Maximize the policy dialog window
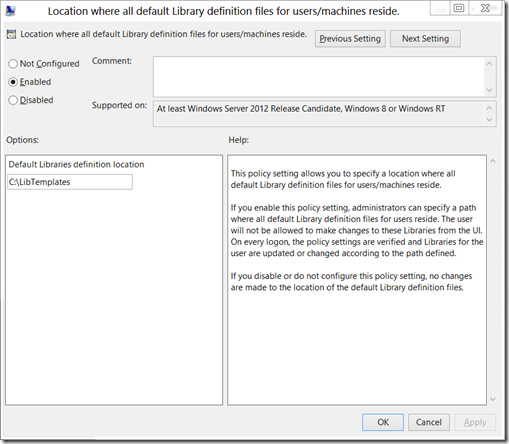The height and width of the screenshot is (444, 509). coord(459,8)
